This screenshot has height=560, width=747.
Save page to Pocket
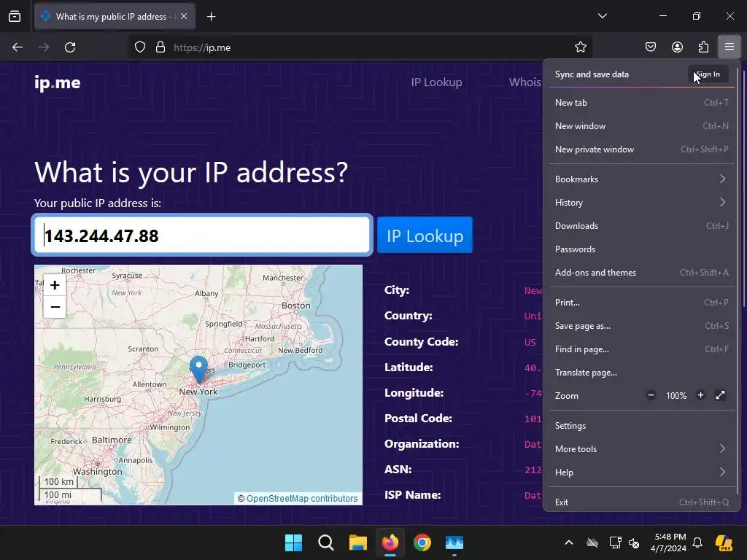click(651, 47)
